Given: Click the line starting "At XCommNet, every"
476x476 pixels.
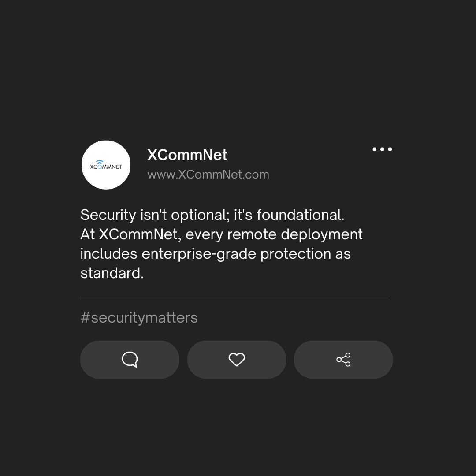Looking at the screenshot, I should (221, 234).
